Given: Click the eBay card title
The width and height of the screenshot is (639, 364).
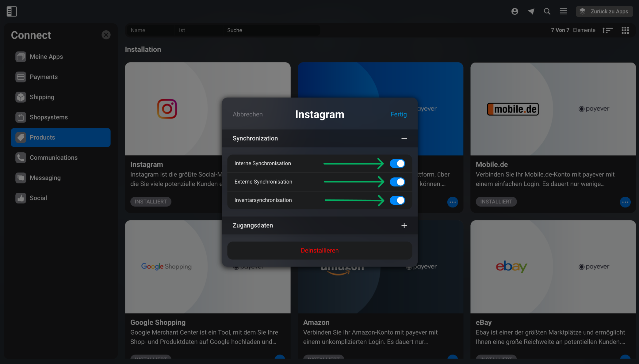Looking at the screenshot, I should coord(484,323).
